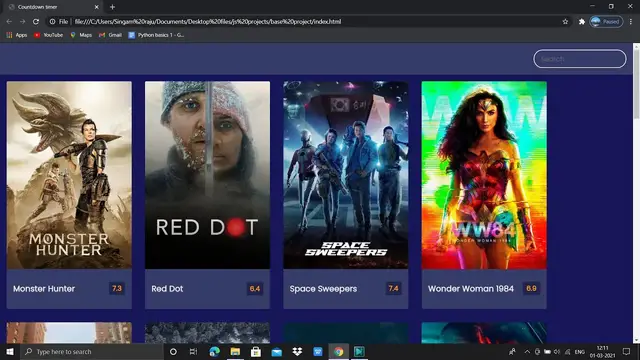Open Chrome three-dot menu
This screenshot has width=640, height=360.
click(x=631, y=22)
